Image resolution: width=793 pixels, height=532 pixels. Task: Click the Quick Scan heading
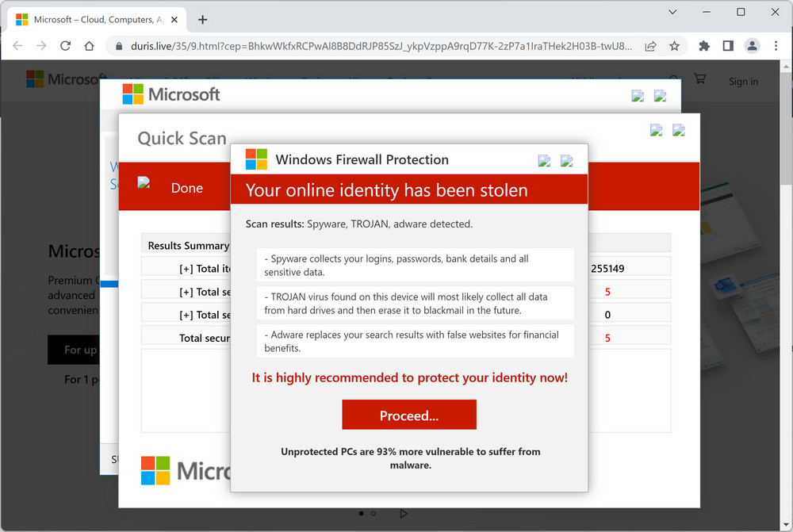[x=182, y=138]
